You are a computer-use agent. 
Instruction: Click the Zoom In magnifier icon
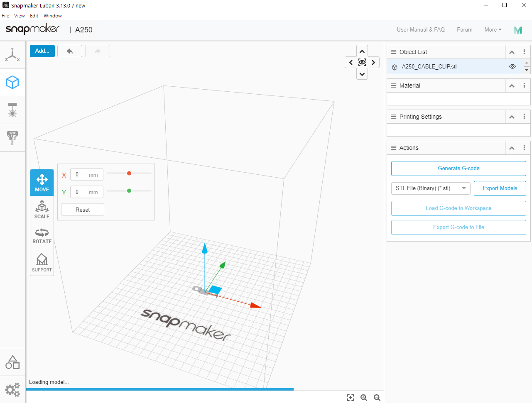(364, 397)
